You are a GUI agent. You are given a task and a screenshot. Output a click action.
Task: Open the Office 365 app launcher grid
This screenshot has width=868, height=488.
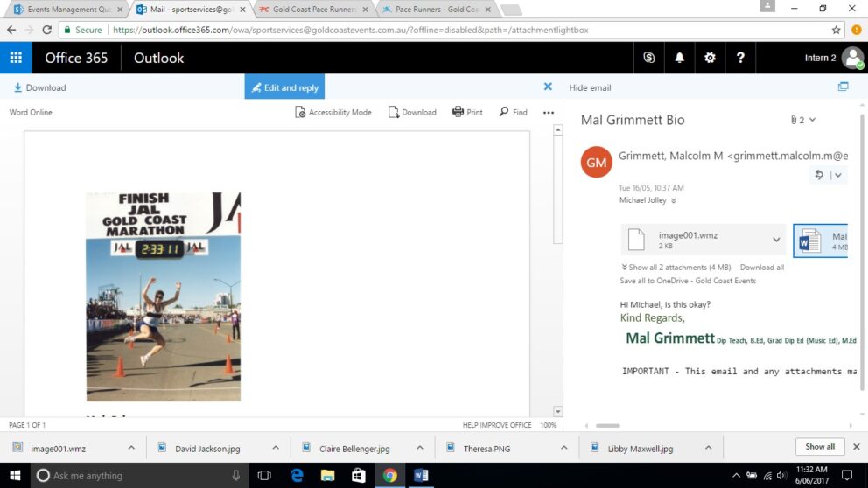[x=16, y=58]
